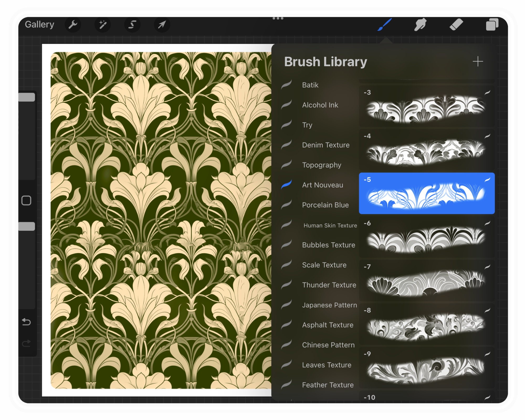Viewport: 525px width, 420px height.
Task: Choose brush -9 preview
Action: click(x=427, y=367)
